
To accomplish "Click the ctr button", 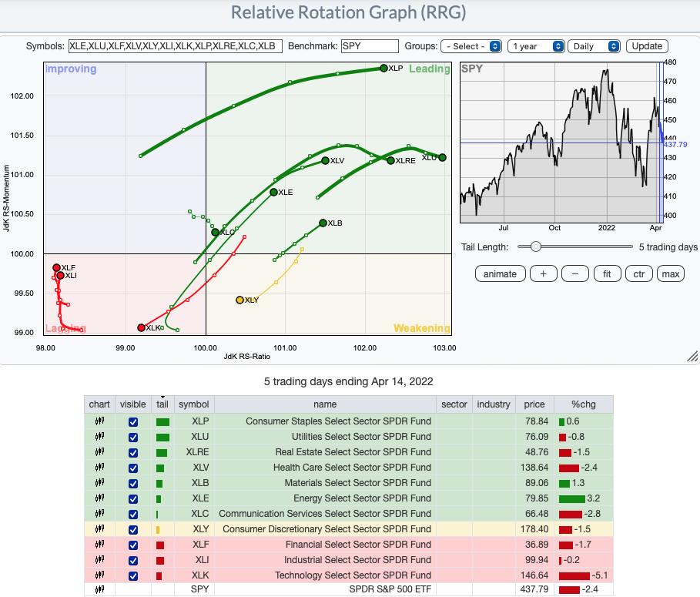I will pos(639,273).
